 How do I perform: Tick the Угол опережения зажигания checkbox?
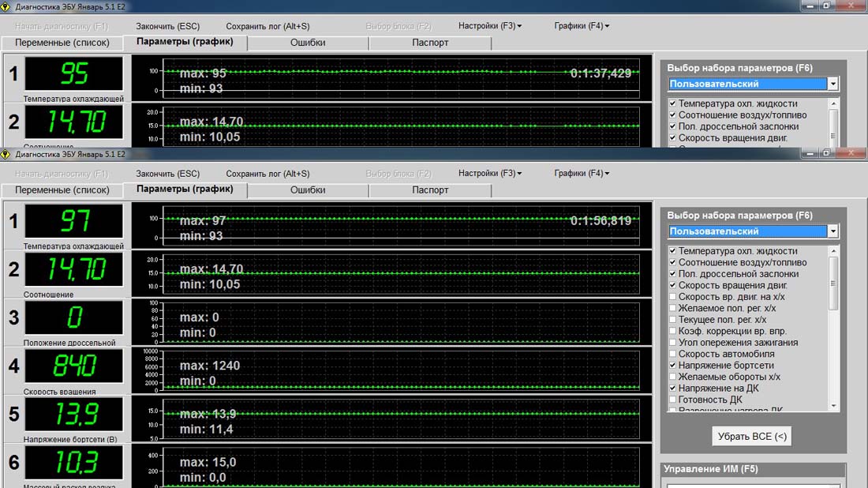(x=672, y=343)
